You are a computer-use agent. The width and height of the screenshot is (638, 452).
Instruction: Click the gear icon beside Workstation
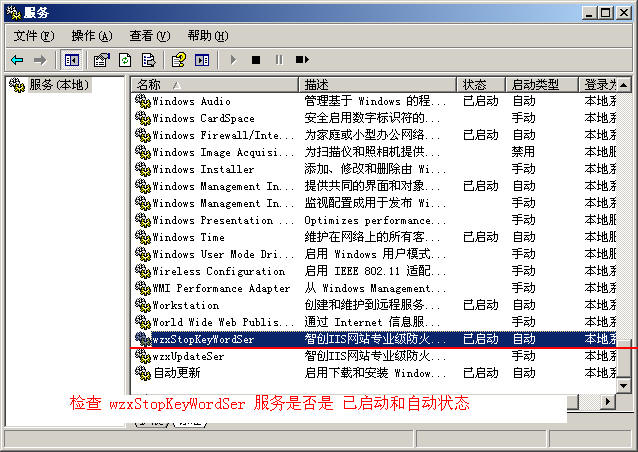tap(143, 305)
